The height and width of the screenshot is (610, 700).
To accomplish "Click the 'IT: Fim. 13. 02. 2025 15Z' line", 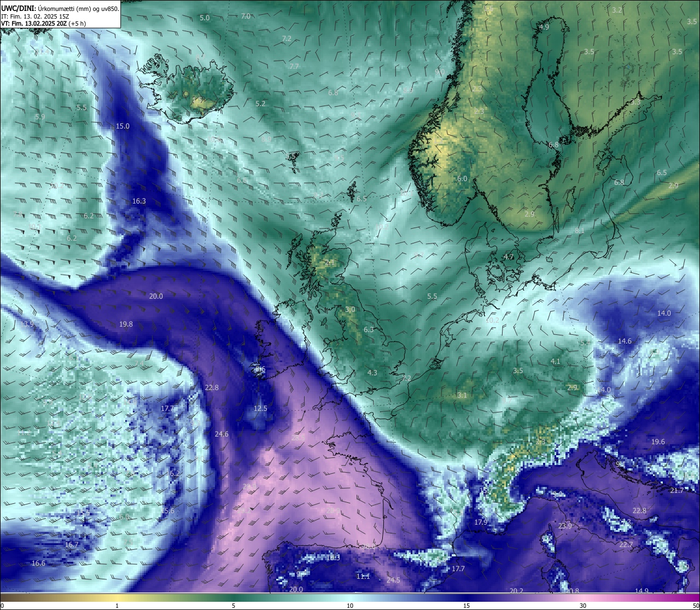I will (35, 16).
